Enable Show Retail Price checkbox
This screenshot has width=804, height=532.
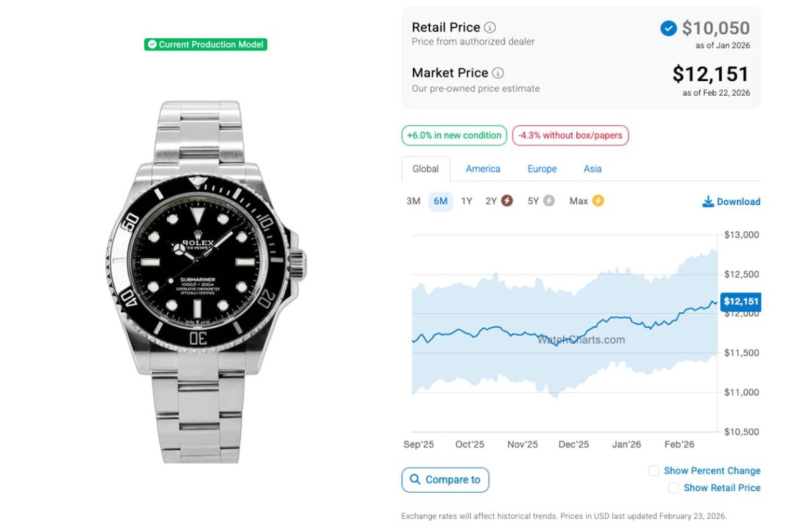673,488
